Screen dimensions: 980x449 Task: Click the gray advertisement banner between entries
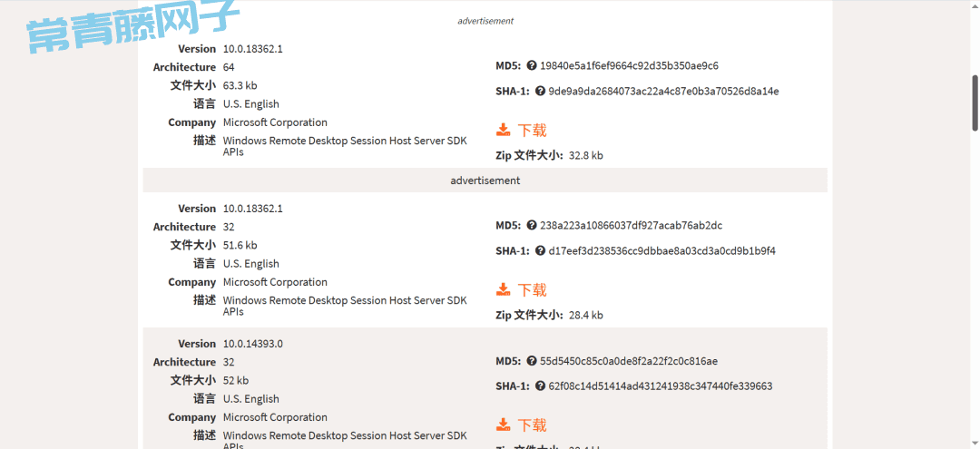[x=485, y=181]
